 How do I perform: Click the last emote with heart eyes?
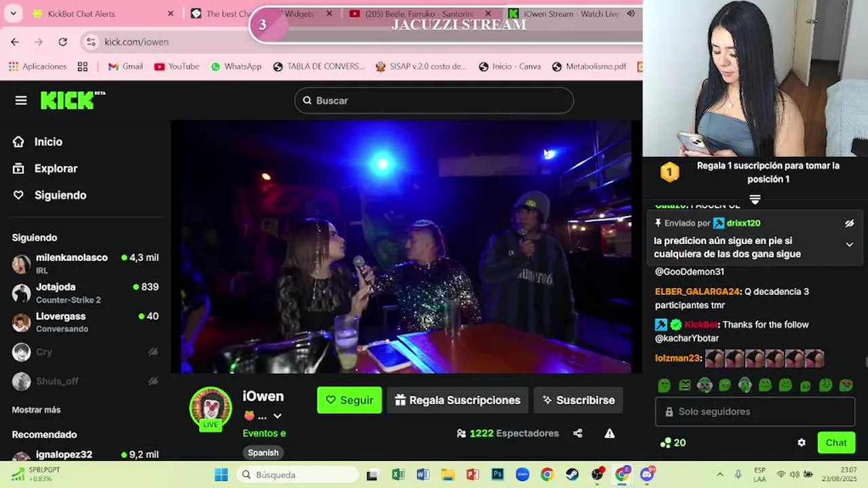pos(846,386)
